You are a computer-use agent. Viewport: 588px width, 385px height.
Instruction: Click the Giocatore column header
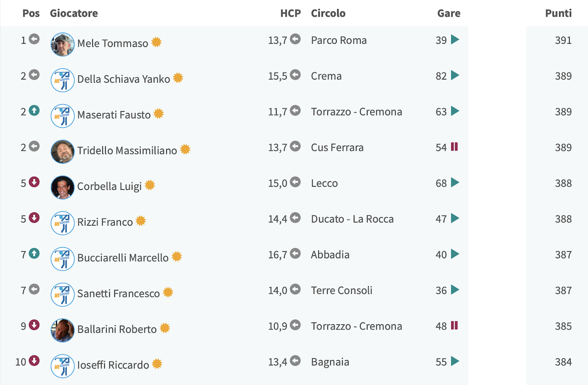pyautogui.click(x=74, y=13)
